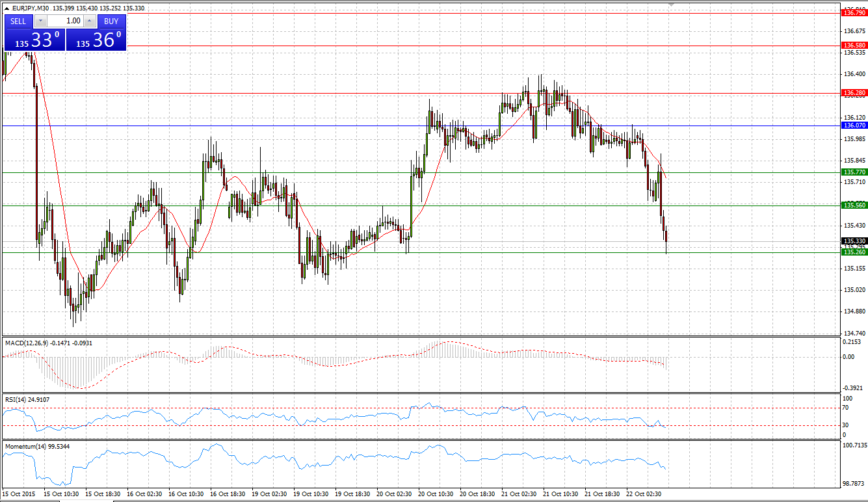Click the EURJPY,M30 chart title text
Image resolution: width=868 pixels, height=502 pixels.
click(x=31, y=8)
